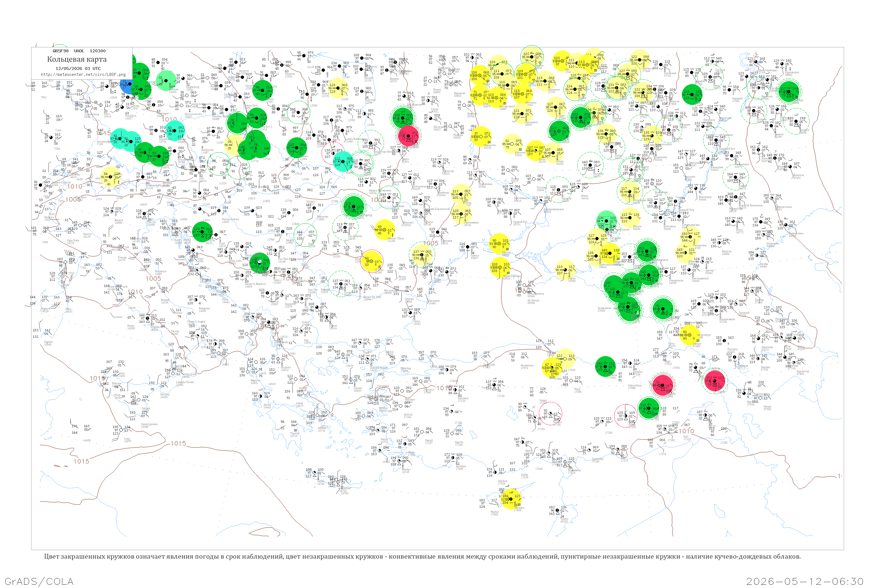Select the 'Varna 15552' station label
The height and width of the screenshot is (588, 882).
pyautogui.click(x=417, y=323)
